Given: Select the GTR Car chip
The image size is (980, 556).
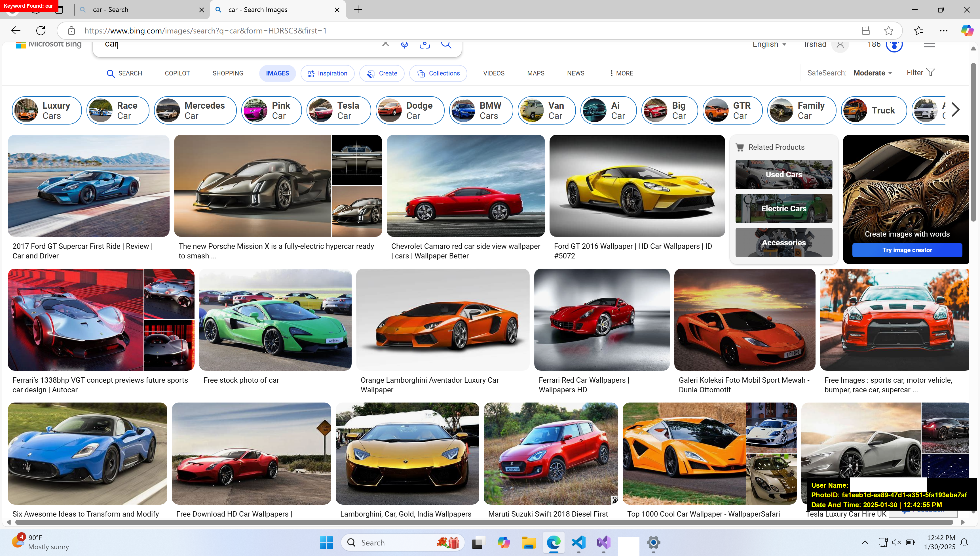Looking at the screenshot, I should [732, 110].
